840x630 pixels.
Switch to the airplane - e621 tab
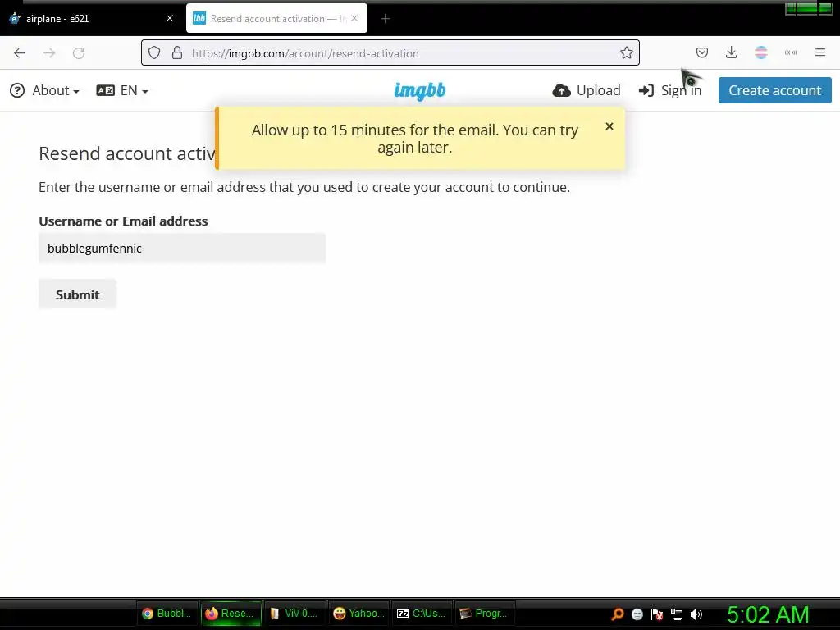(x=92, y=18)
